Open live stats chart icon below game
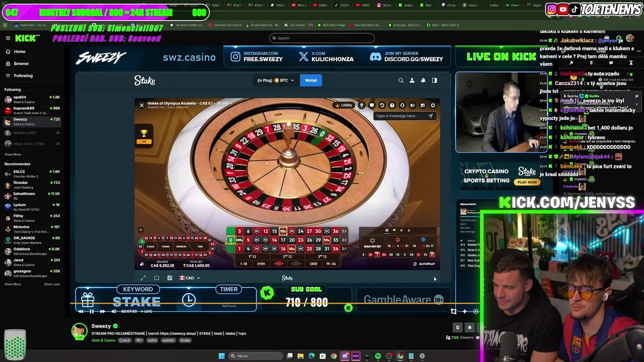The width and height of the screenshot is (644, 362). (170, 278)
